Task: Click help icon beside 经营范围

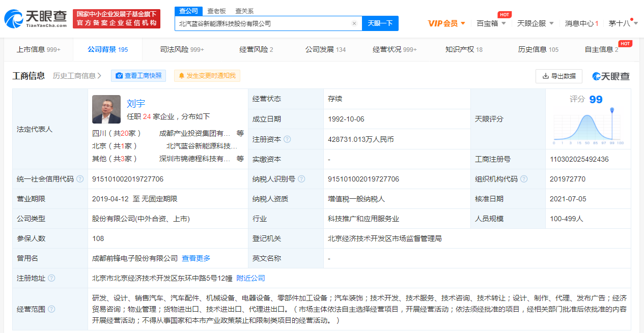Action: tap(51, 309)
